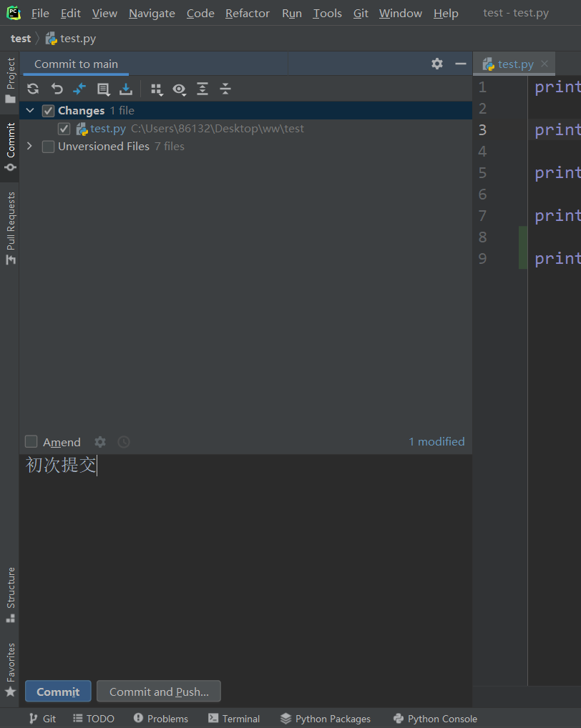Click the test.py breadcrumb in navigation bar
Viewport: 581px width, 728px height.
point(71,39)
